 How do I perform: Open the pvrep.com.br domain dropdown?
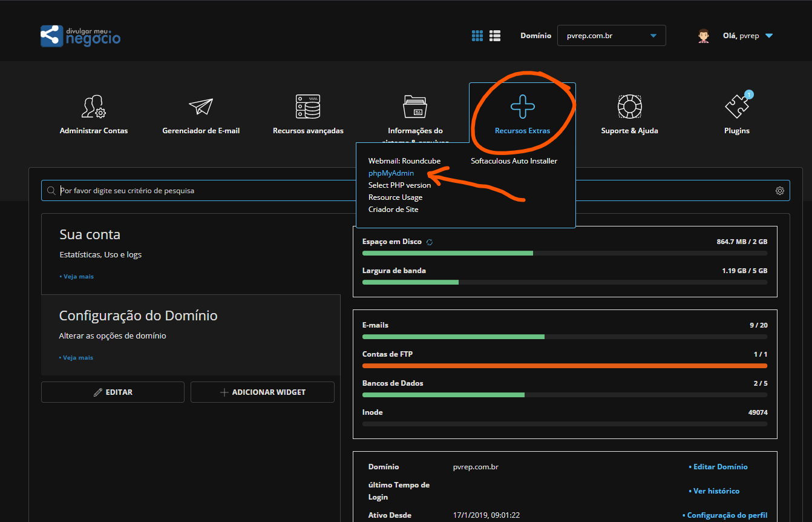point(611,36)
